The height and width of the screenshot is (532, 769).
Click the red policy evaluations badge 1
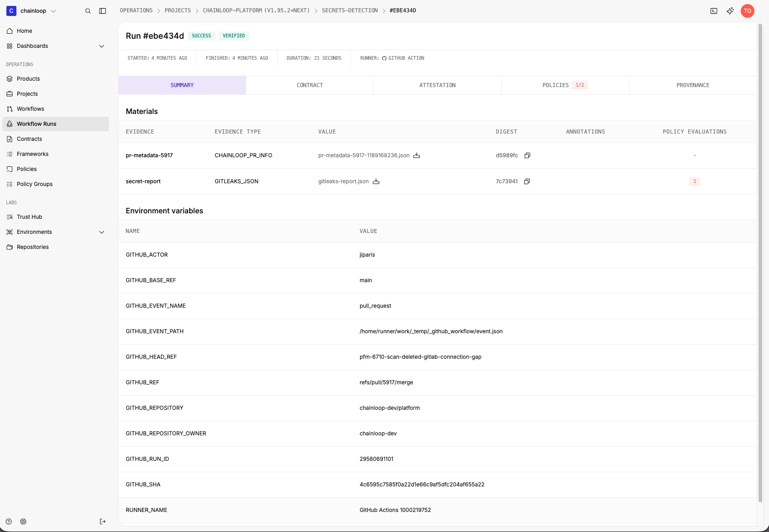pos(695,181)
